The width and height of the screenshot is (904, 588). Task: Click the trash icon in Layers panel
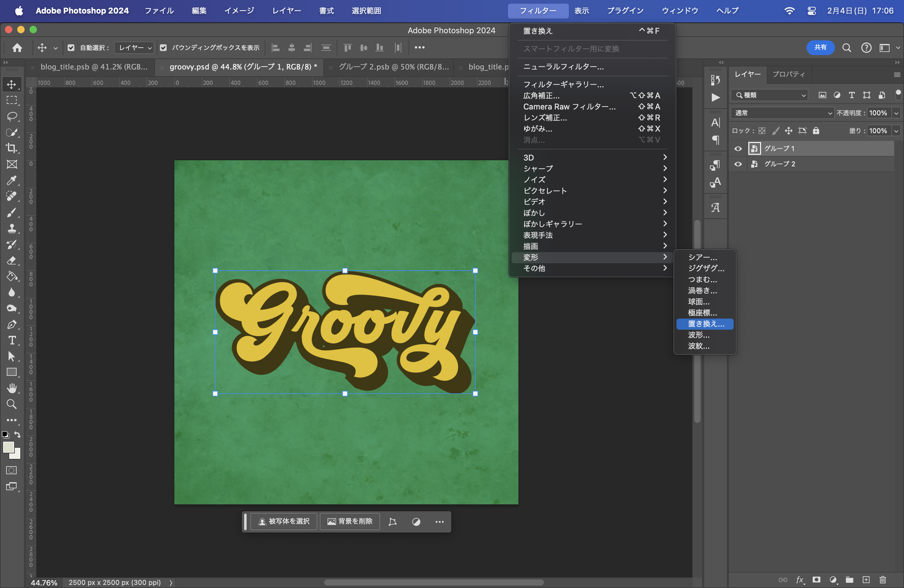[882, 580]
